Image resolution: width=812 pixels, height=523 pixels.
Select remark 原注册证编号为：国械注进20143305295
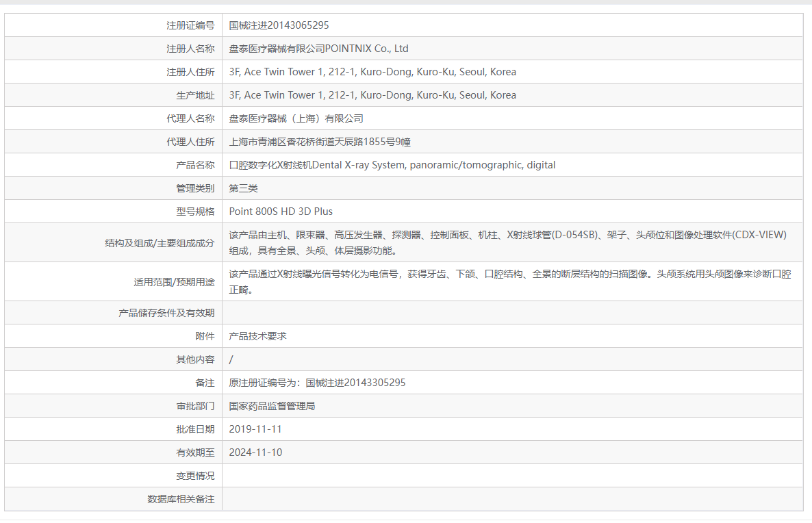click(317, 383)
